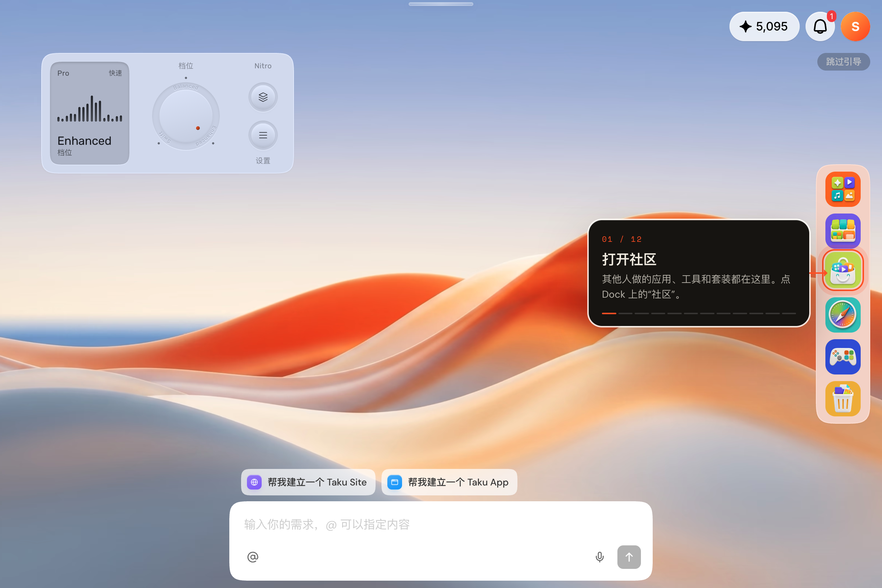
Task: Open the orange S profile avatar
Action: click(x=855, y=26)
